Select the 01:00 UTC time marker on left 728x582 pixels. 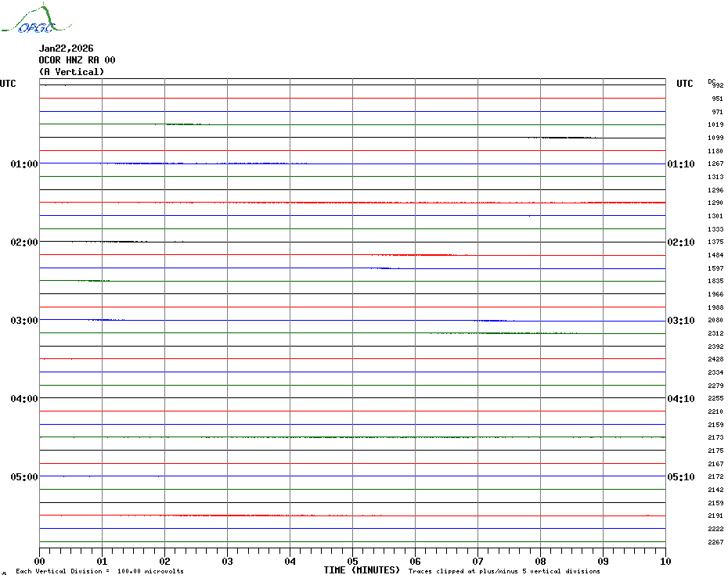(24, 164)
